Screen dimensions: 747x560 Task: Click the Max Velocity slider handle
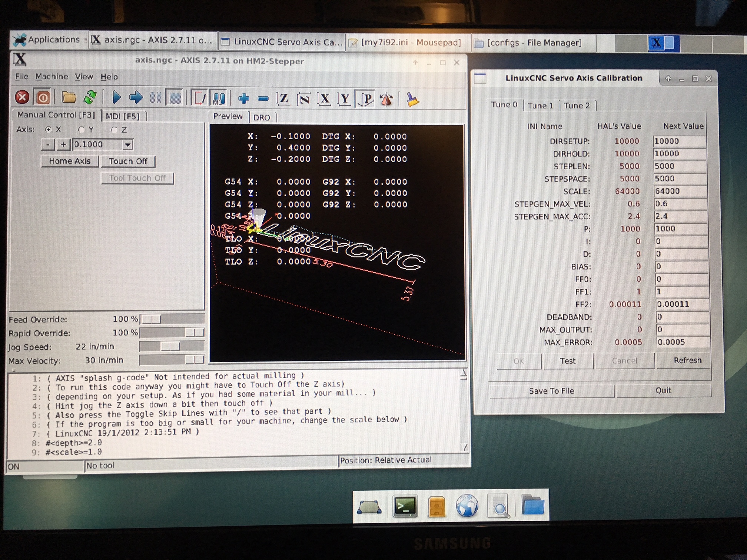[x=195, y=360]
